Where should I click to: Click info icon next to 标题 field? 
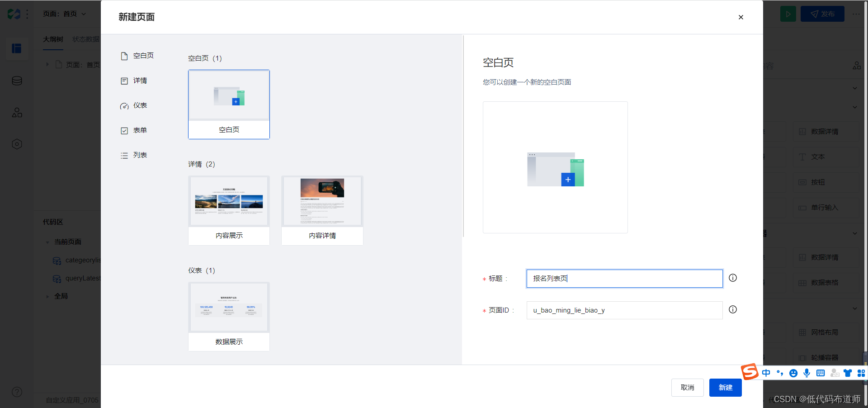733,278
